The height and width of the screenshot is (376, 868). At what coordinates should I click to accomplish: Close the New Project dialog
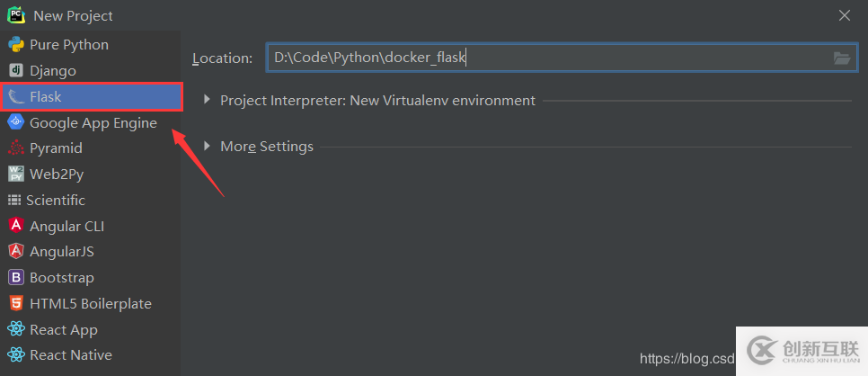(x=844, y=15)
